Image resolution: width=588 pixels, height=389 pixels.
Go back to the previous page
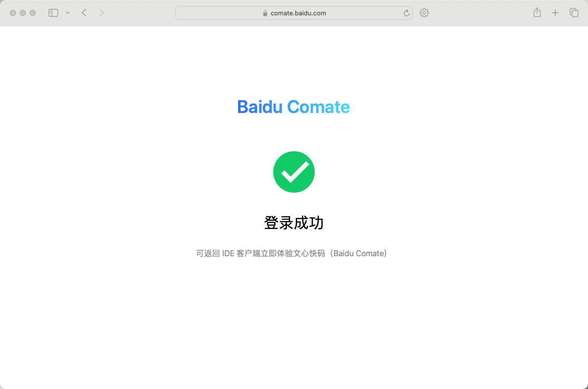click(84, 13)
